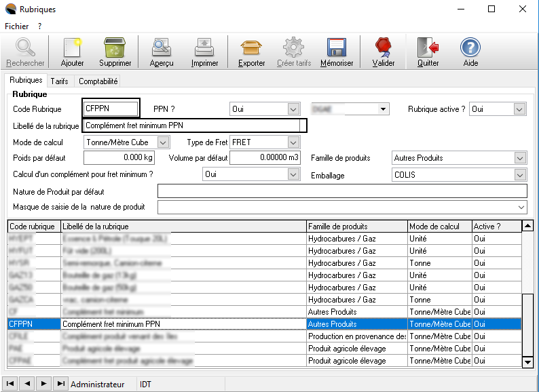Open the Rubrique active dropdown
Viewport: 539px width, 392px height.
(x=519, y=109)
